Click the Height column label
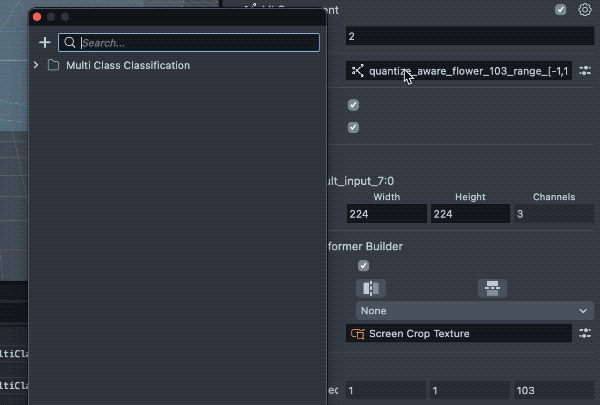The height and width of the screenshot is (405, 600). pos(470,197)
